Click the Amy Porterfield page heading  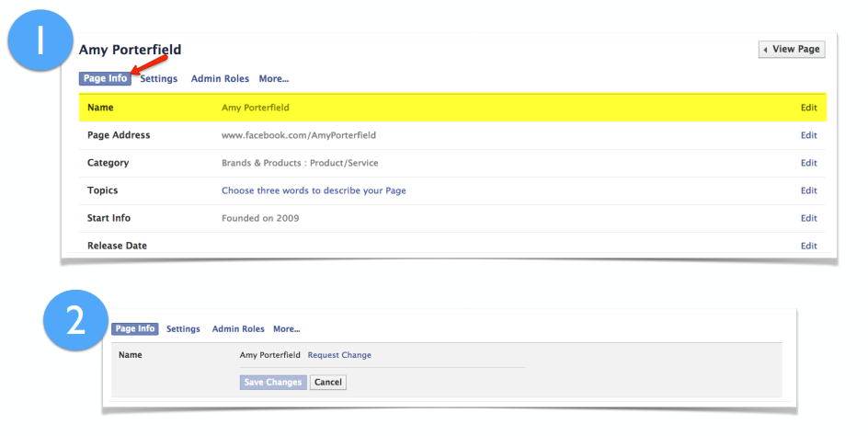[130, 50]
